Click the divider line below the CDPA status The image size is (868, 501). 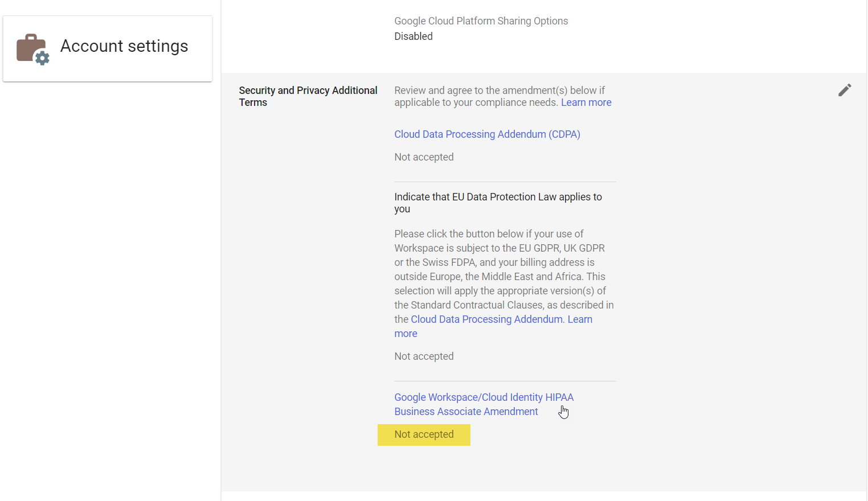[x=505, y=182]
